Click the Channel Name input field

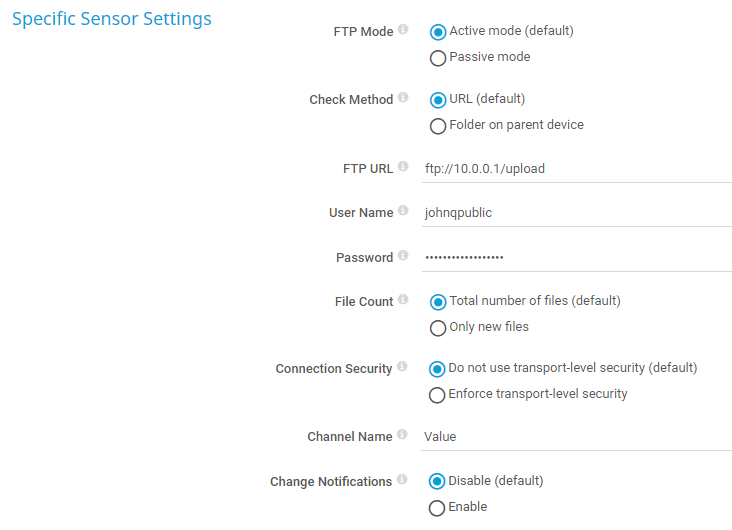click(577, 436)
